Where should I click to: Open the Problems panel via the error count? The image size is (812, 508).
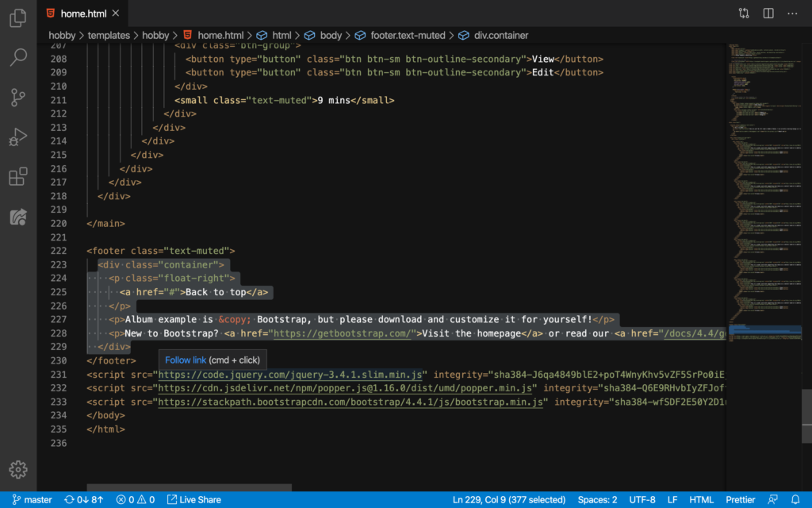coord(125,500)
